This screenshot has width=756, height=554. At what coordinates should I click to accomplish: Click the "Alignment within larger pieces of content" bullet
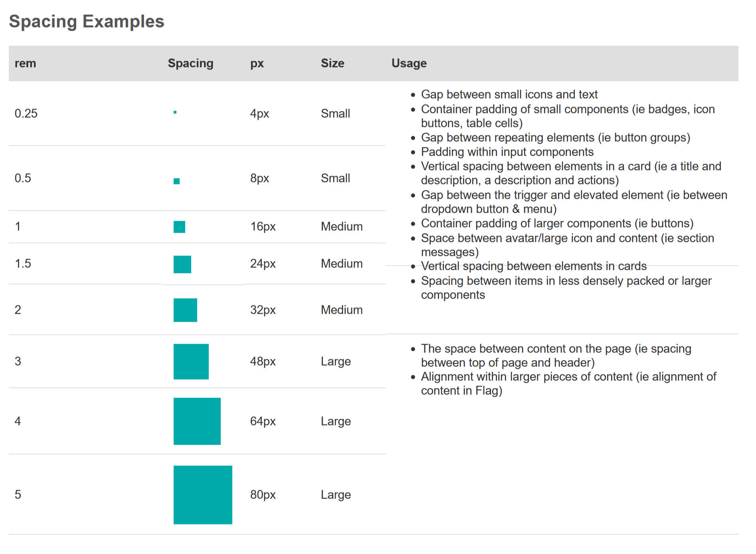click(568, 384)
